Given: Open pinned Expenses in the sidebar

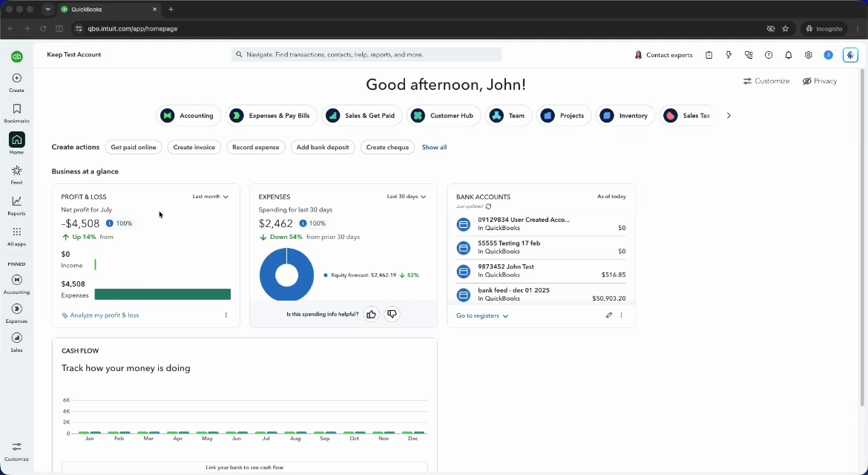Looking at the screenshot, I should point(16,313).
